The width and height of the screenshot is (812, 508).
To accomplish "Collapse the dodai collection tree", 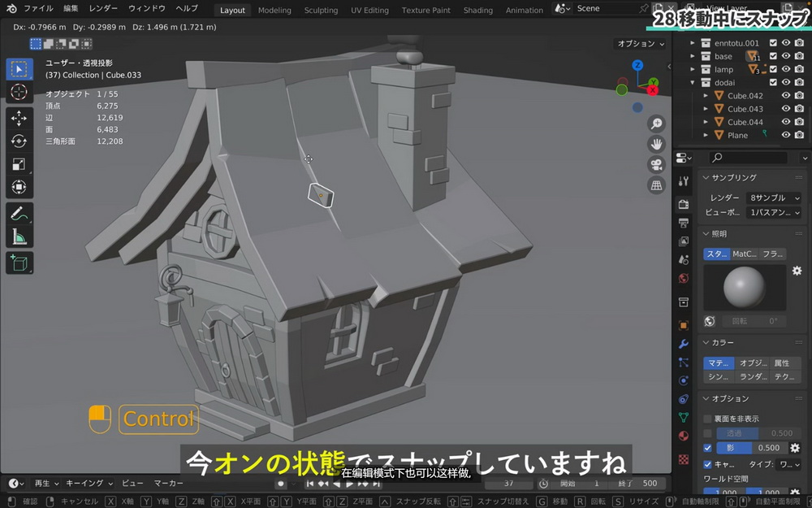I will tap(693, 82).
